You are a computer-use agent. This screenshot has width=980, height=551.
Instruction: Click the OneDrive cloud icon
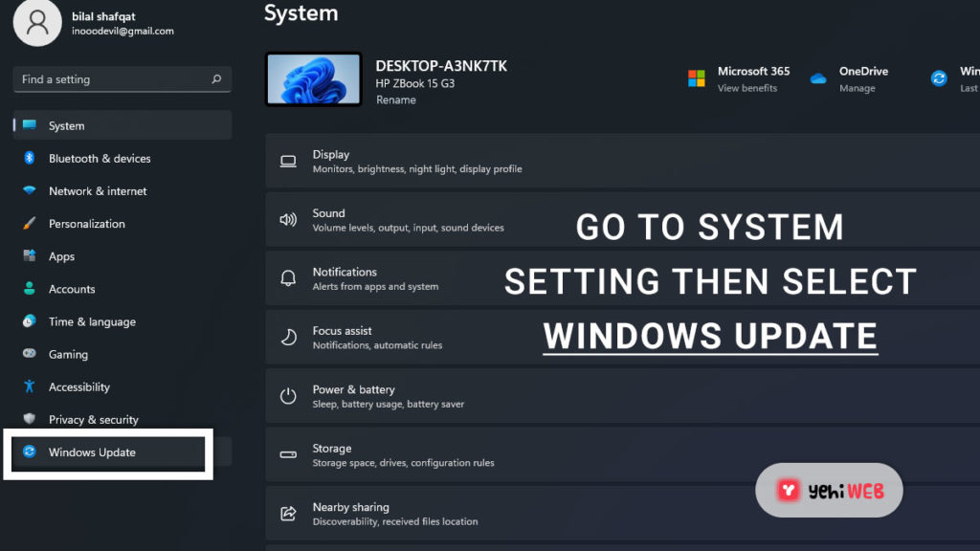coord(818,78)
